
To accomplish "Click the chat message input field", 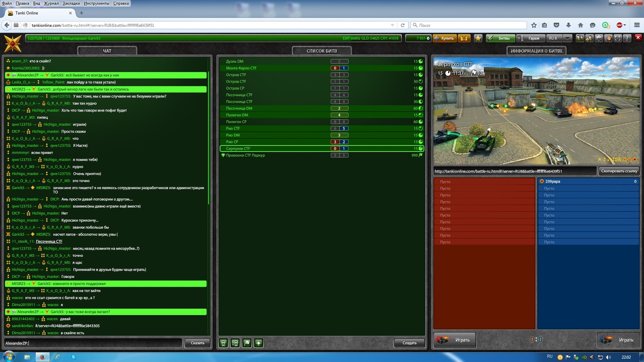I will [x=103, y=343].
